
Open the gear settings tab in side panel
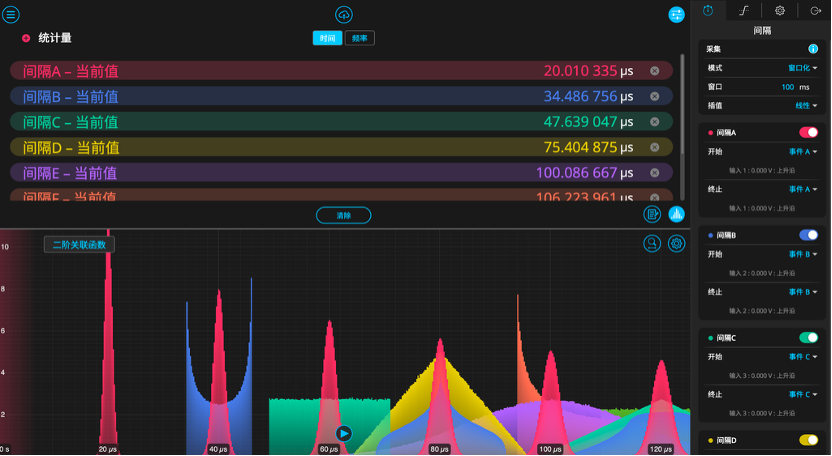click(780, 10)
